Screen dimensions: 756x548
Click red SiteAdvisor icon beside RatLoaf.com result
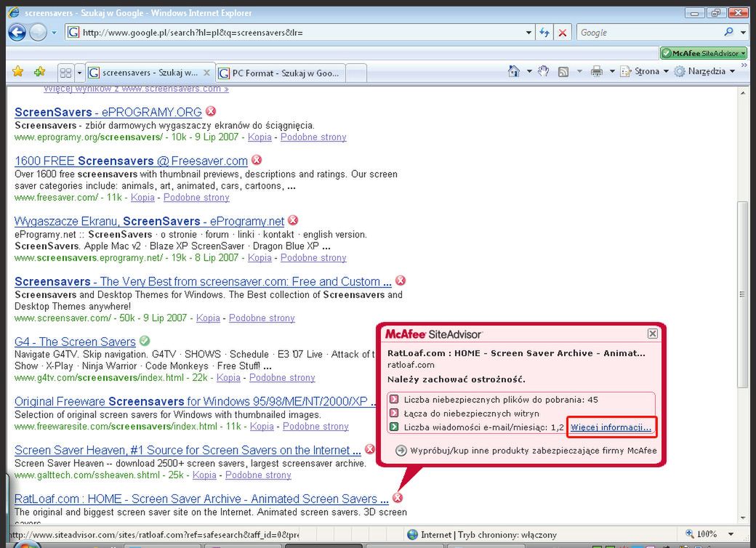click(x=398, y=498)
